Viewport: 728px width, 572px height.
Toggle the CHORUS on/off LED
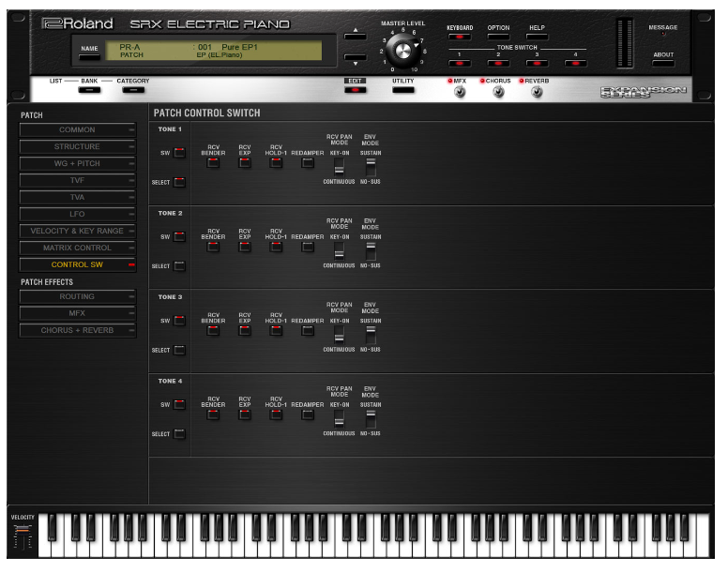point(482,81)
